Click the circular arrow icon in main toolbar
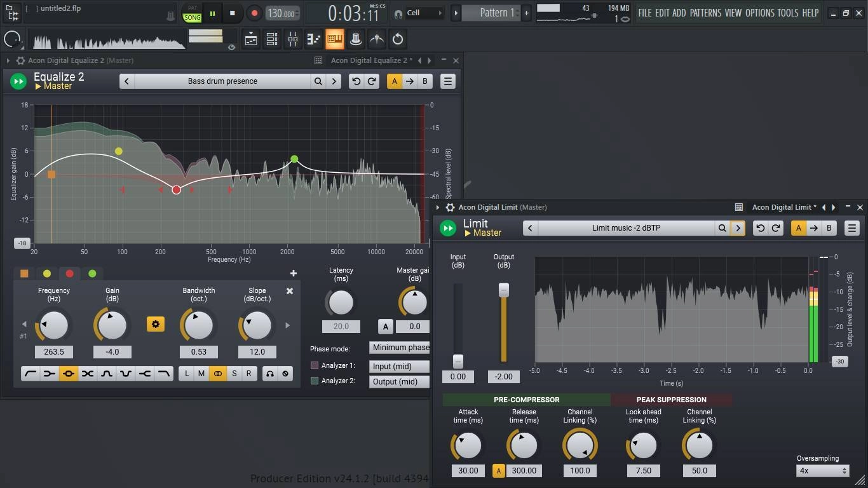This screenshot has width=868, height=488. coord(398,39)
